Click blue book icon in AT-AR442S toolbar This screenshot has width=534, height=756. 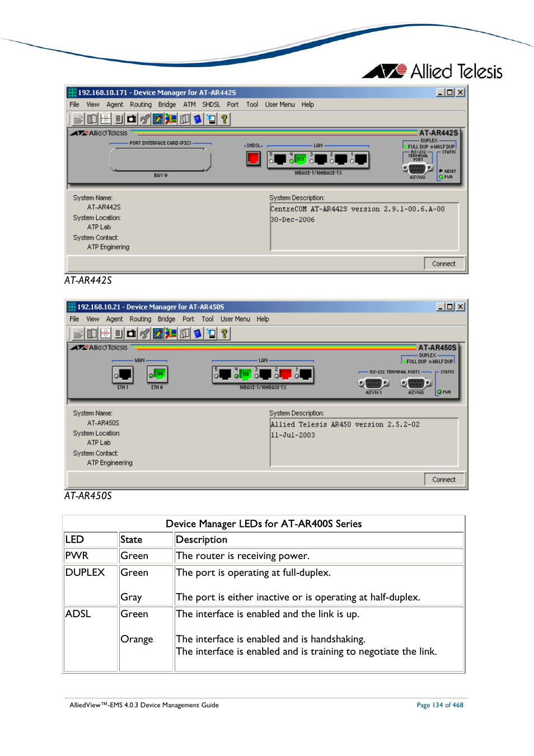coord(198,119)
